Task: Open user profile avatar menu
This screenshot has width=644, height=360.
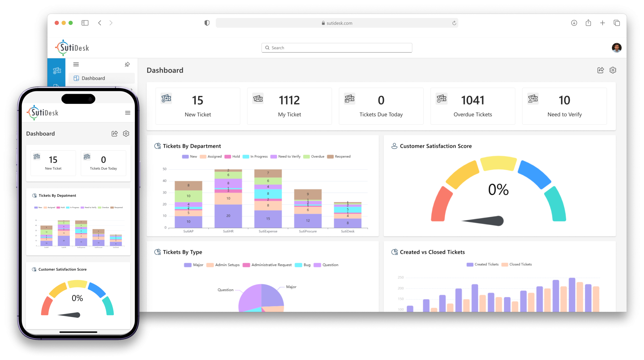Action: pos(617,48)
